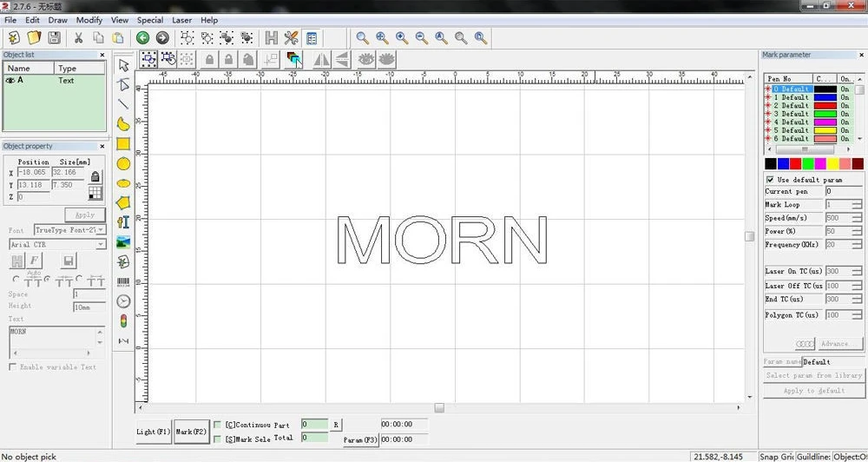Save the document with the floppy icon
Viewport: 868px width, 462px height.
tap(54, 37)
